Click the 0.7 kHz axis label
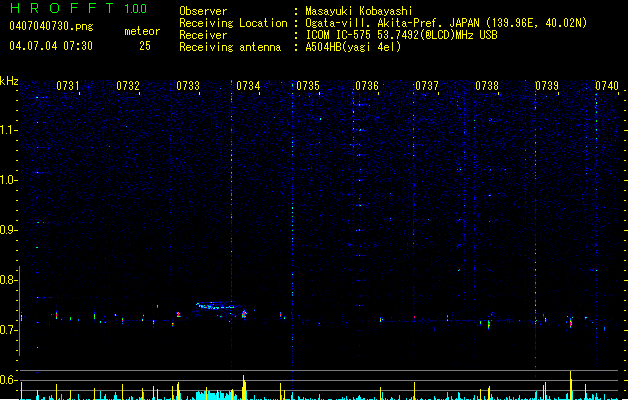This screenshot has height=400, width=629. [x=9, y=330]
